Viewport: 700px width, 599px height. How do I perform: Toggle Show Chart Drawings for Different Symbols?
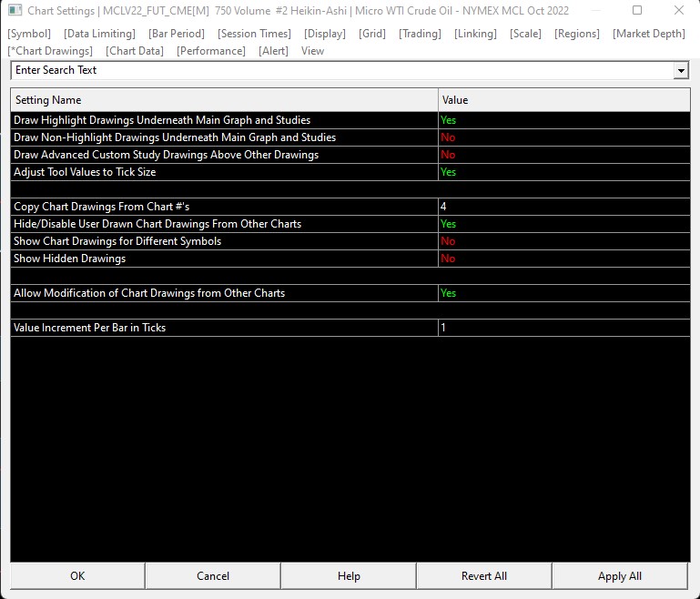563,241
